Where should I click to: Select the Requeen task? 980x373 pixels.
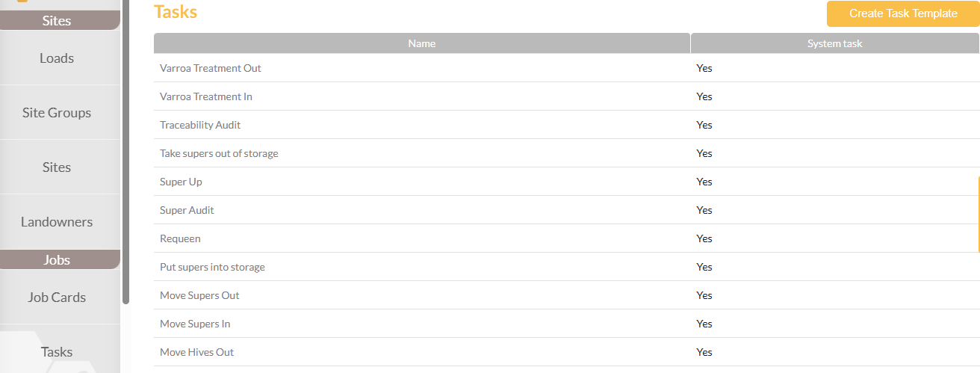[x=180, y=238]
